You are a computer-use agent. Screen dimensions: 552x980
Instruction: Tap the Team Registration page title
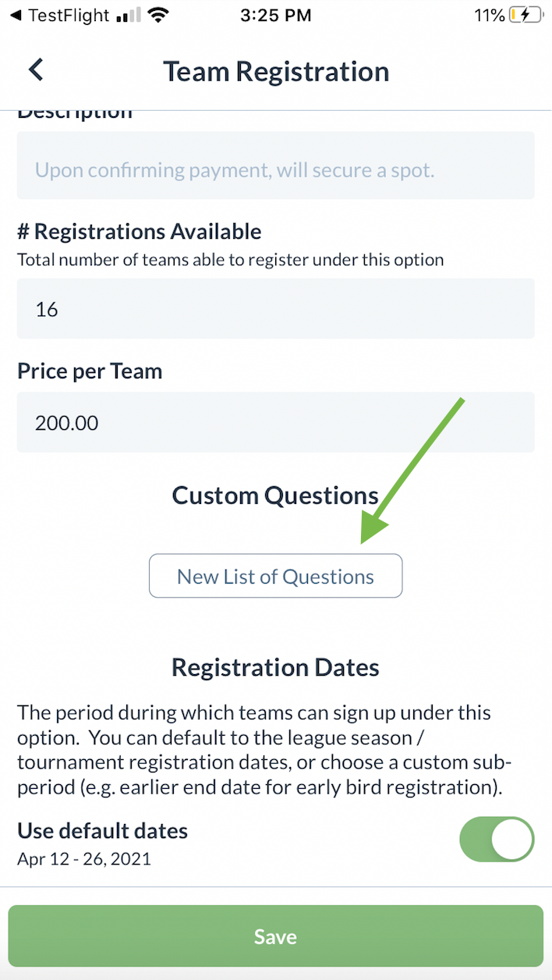pyautogui.click(x=276, y=72)
